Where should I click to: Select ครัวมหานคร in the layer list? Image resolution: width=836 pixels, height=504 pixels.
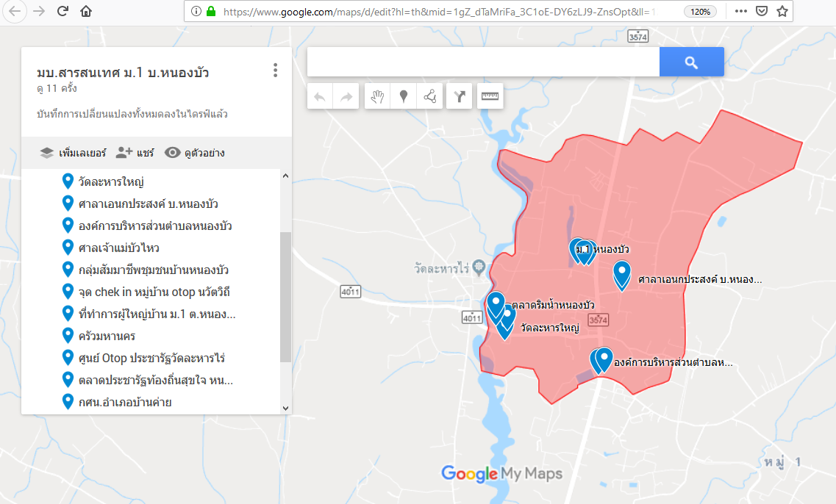(108, 336)
